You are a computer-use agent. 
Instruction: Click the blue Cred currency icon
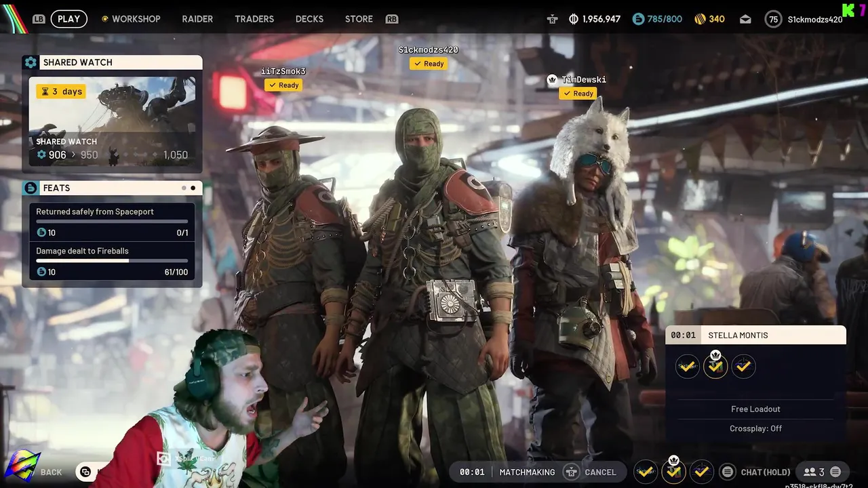(638, 19)
